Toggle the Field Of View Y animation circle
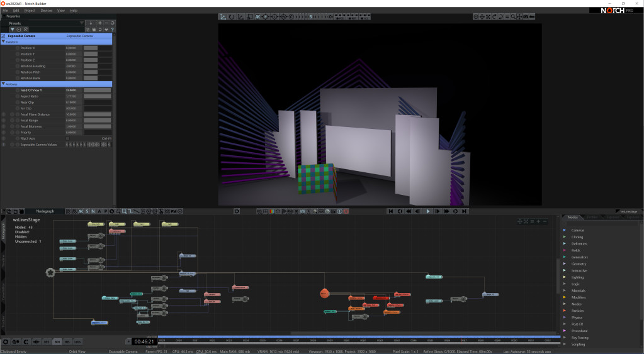644x354 pixels. click(18, 90)
